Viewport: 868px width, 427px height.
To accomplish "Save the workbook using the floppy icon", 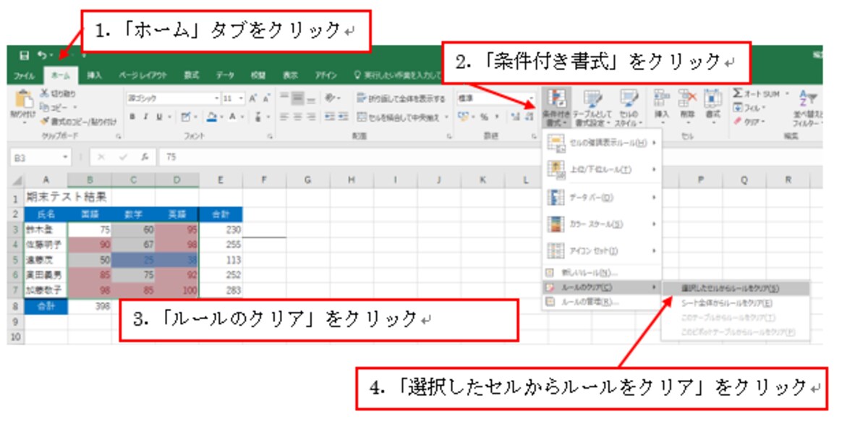I will (25, 55).
